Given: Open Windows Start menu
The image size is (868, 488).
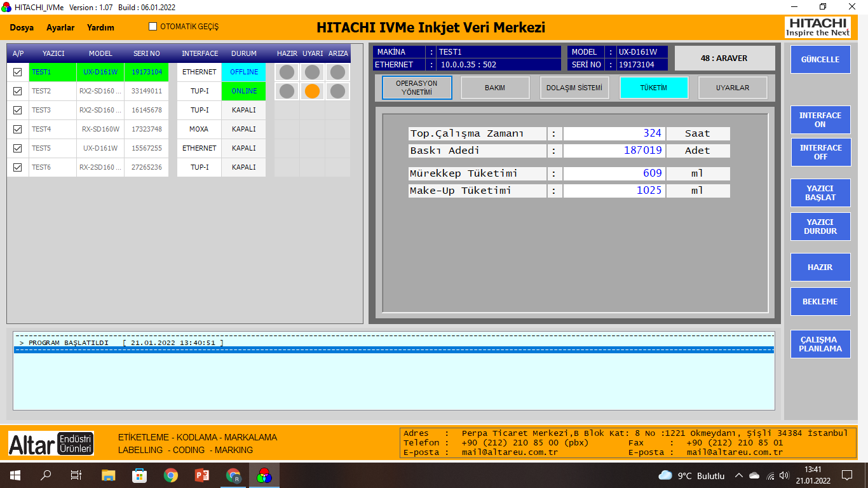Looking at the screenshot, I should (15, 475).
